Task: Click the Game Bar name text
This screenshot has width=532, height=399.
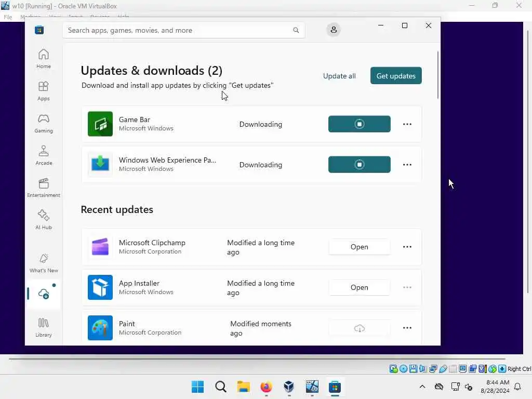Action: (x=135, y=120)
